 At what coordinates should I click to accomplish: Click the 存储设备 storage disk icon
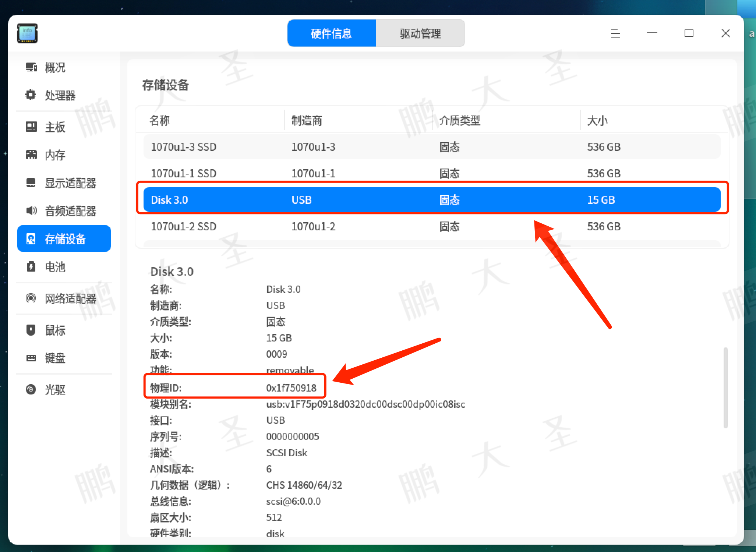click(x=31, y=239)
